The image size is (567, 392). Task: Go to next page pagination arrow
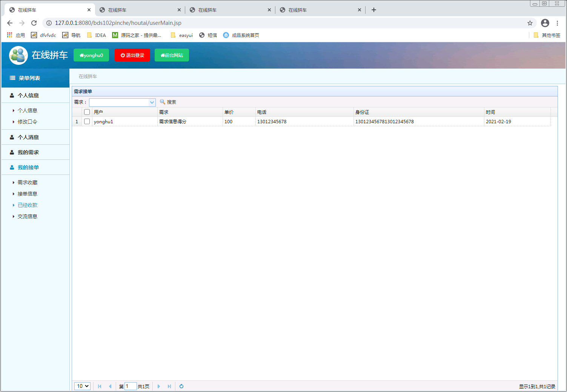159,386
